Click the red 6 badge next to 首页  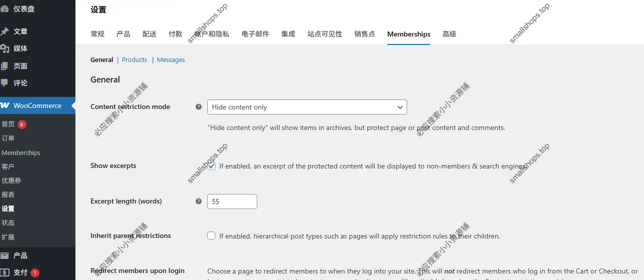[21, 124]
